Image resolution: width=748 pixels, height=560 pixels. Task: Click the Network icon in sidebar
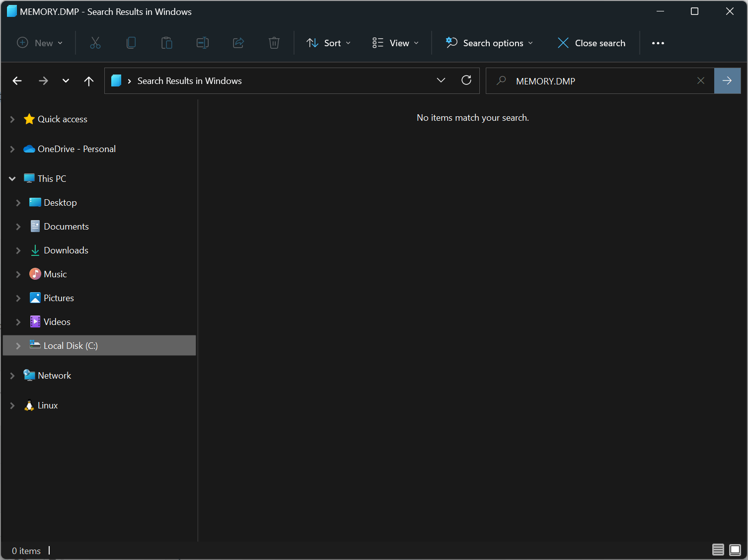29,375
